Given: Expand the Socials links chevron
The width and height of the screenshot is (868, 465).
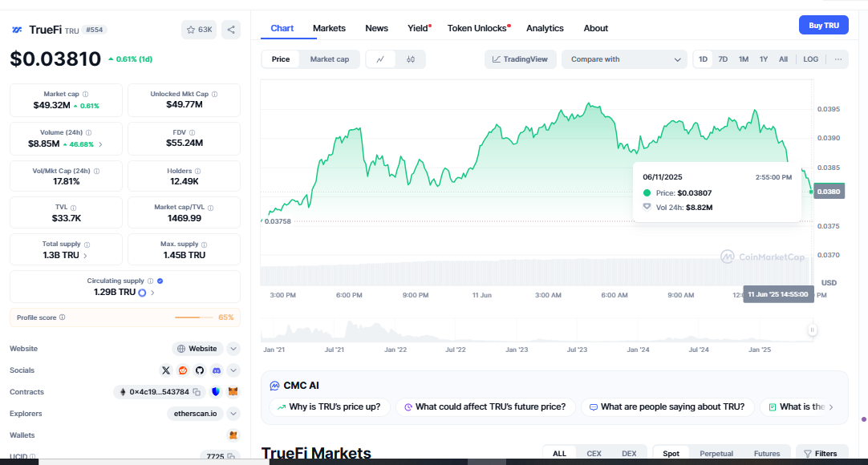Looking at the screenshot, I should click(233, 370).
